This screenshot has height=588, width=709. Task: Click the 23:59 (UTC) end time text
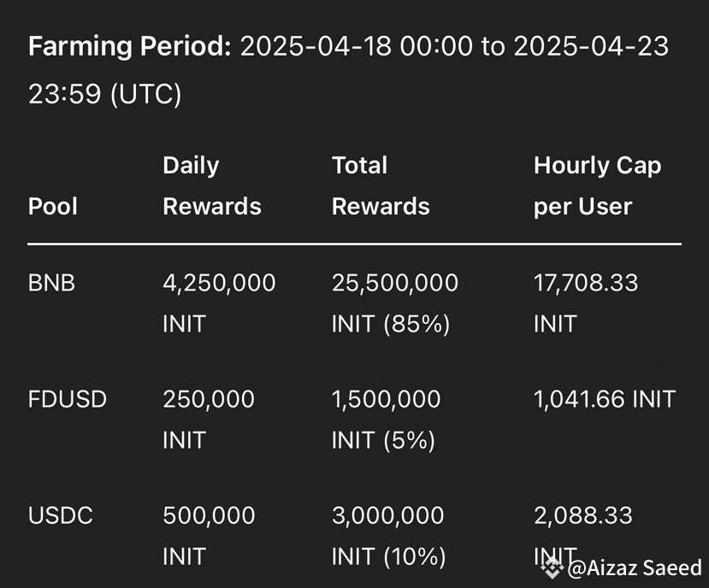104,94
